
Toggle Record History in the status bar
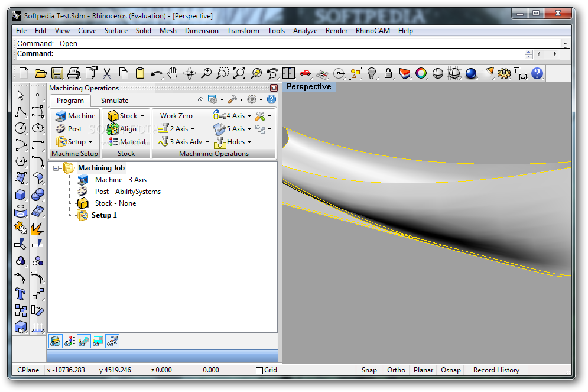click(x=496, y=370)
